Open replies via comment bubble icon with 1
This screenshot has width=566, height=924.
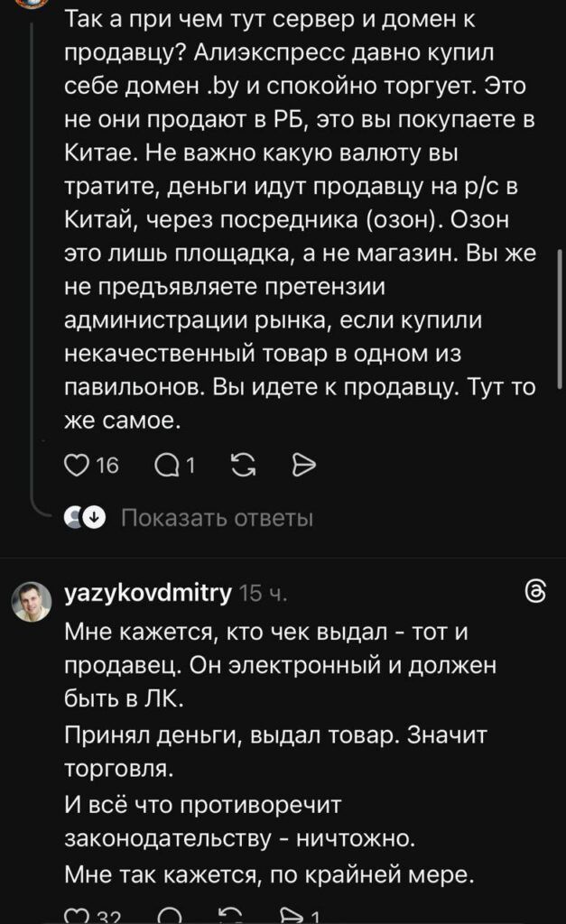pyautogui.click(x=166, y=464)
